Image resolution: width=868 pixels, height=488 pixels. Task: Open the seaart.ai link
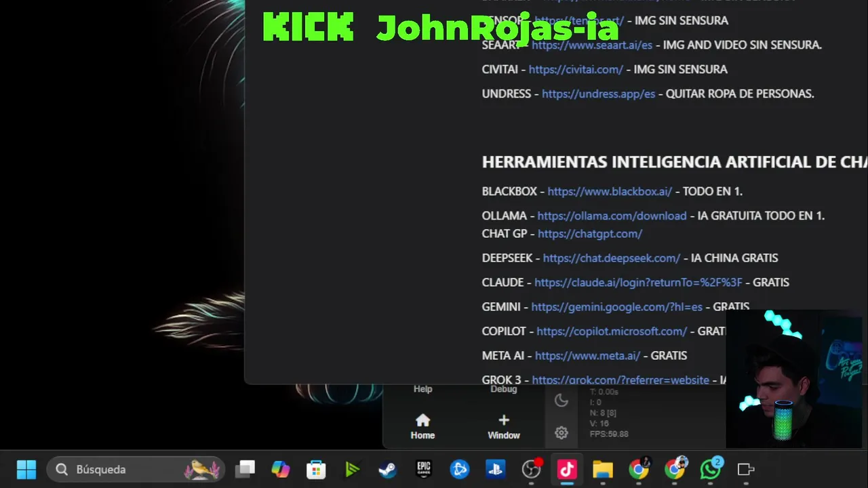click(x=592, y=45)
